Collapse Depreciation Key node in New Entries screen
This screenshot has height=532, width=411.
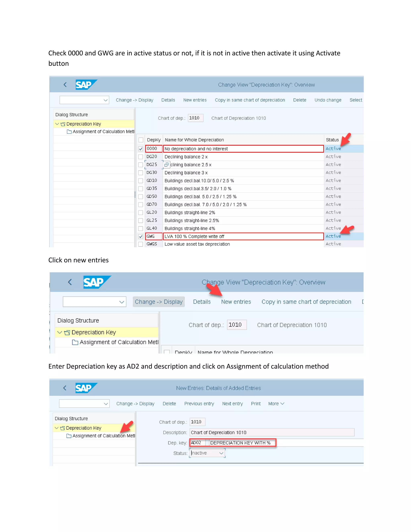click(x=56, y=428)
